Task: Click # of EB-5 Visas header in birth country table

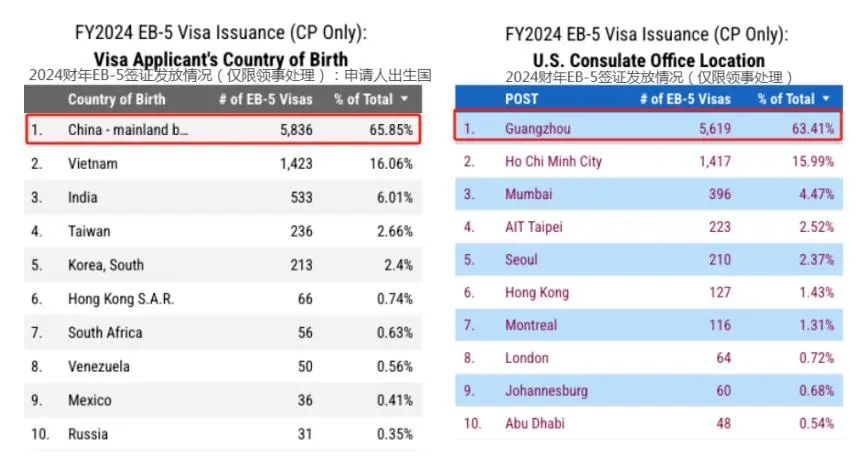Action: (x=265, y=99)
